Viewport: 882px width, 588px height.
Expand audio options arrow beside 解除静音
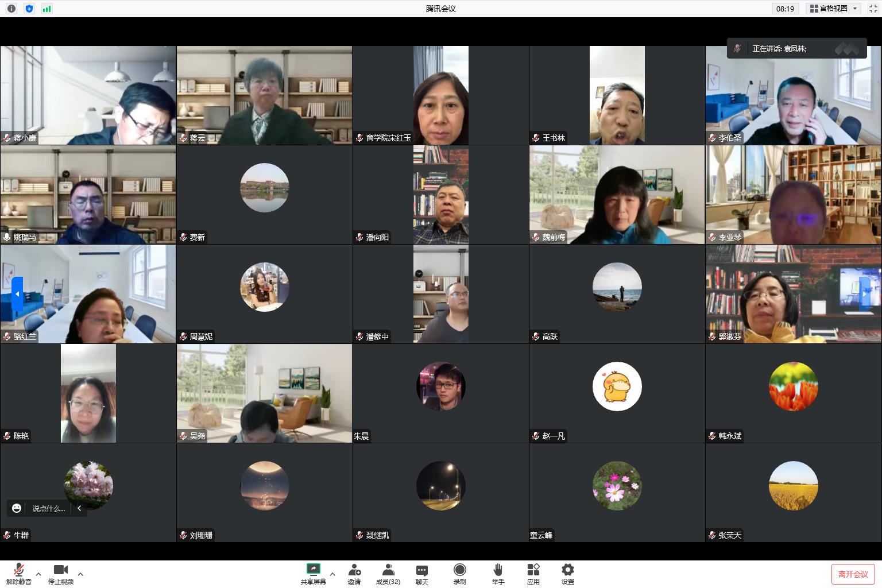pos(38,574)
